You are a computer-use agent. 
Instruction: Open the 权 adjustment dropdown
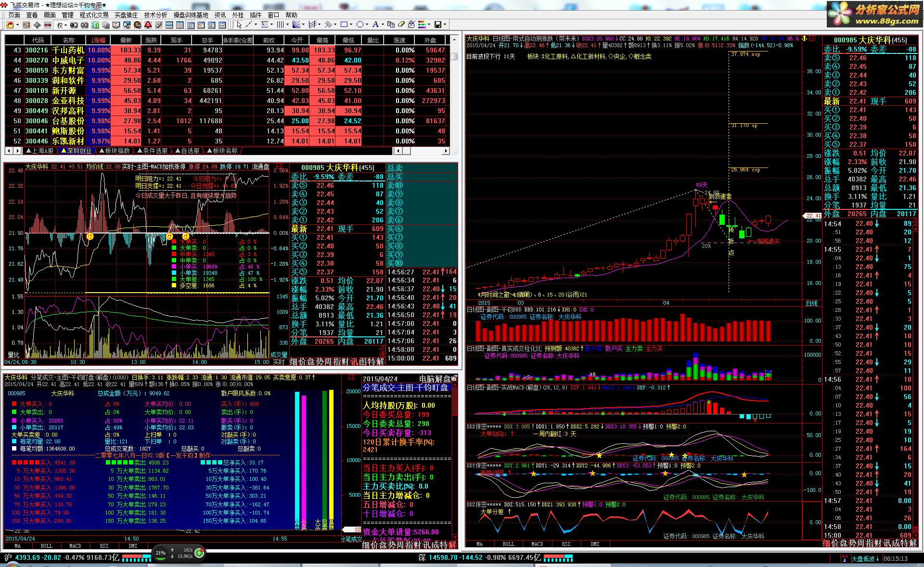[x=62, y=25]
